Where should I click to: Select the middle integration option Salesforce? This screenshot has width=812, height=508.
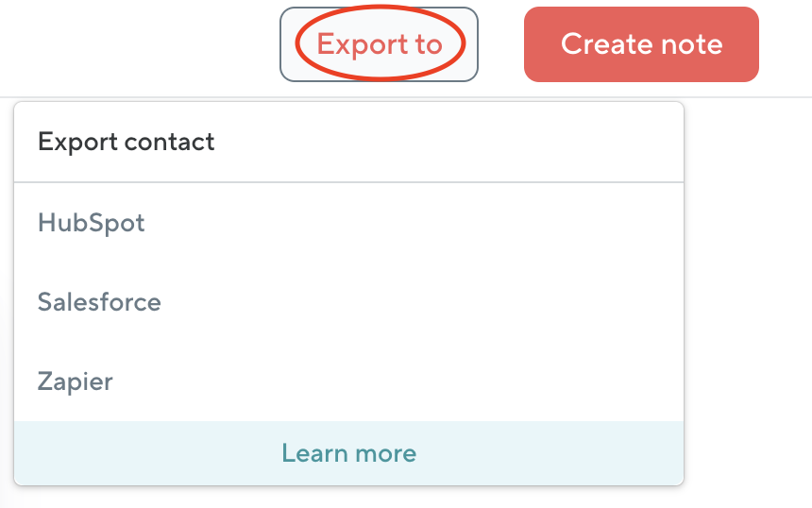pyautogui.click(x=348, y=302)
